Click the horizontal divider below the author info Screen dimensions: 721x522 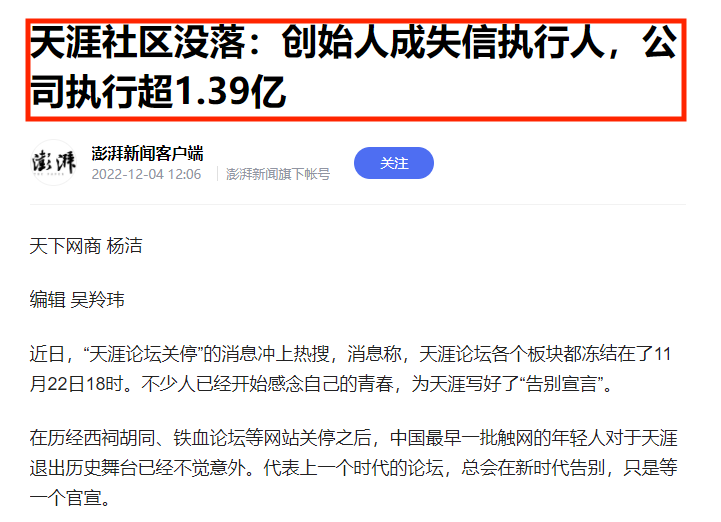click(x=358, y=204)
